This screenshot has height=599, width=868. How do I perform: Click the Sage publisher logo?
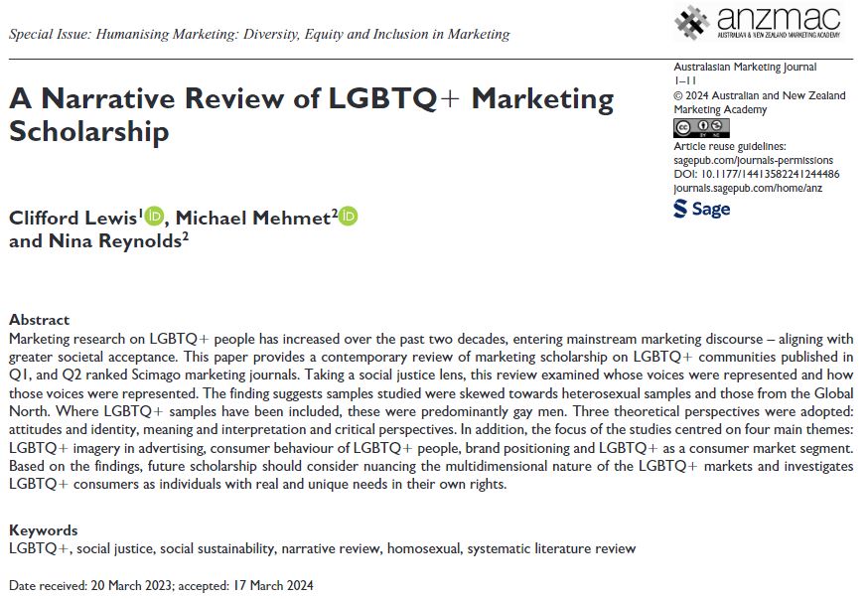click(701, 209)
